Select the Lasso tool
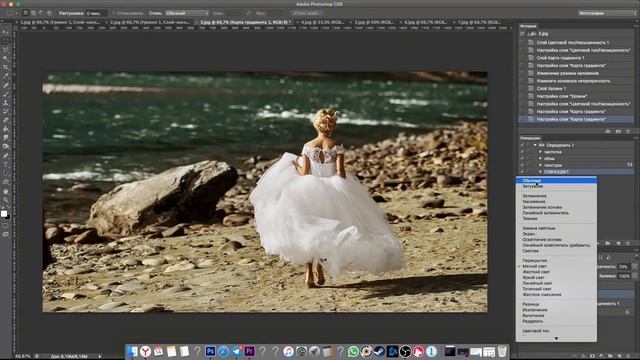Screen dimensions: 640x360 6,50
